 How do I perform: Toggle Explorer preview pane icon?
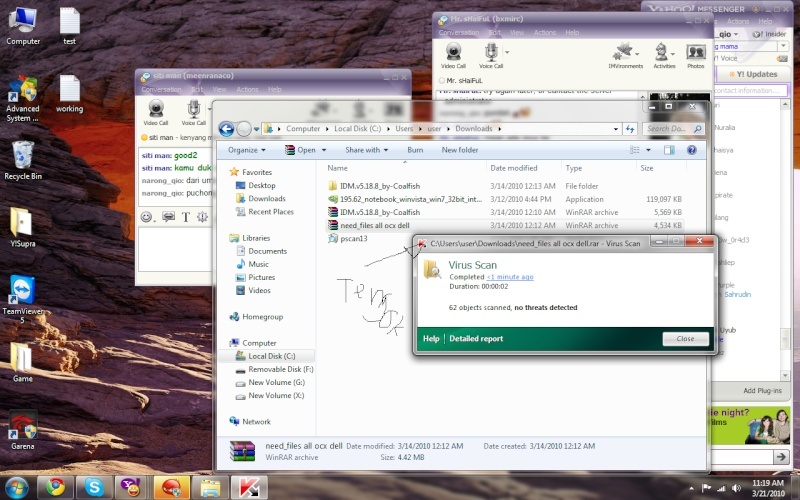pyautogui.click(x=669, y=150)
